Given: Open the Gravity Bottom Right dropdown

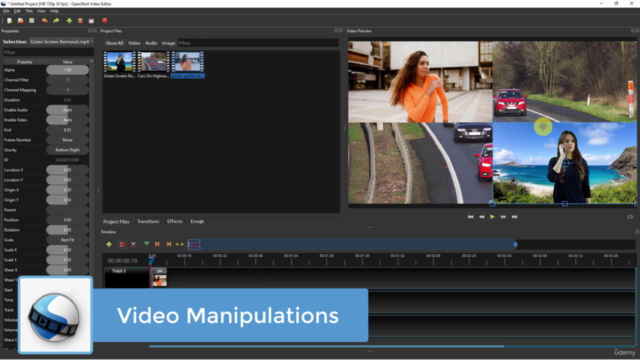Looking at the screenshot, I should (x=67, y=150).
